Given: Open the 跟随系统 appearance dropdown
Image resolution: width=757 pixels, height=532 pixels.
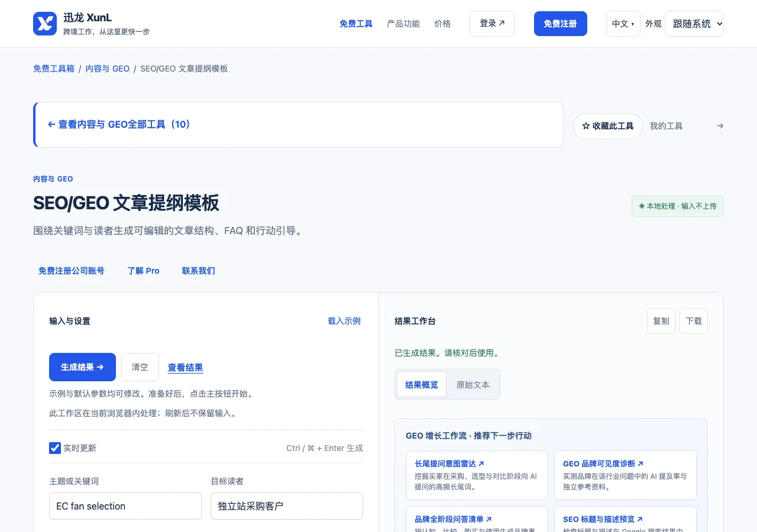Looking at the screenshot, I should 694,24.
